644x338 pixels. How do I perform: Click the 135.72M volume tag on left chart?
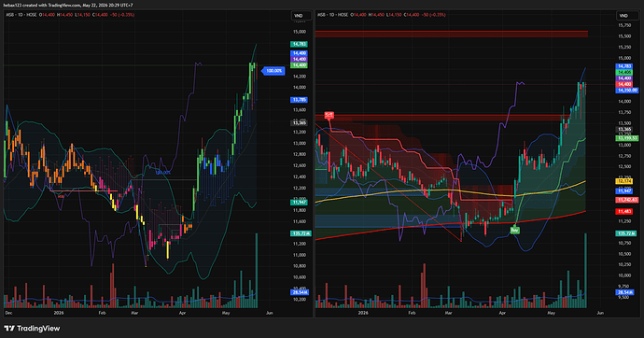tap(301, 233)
